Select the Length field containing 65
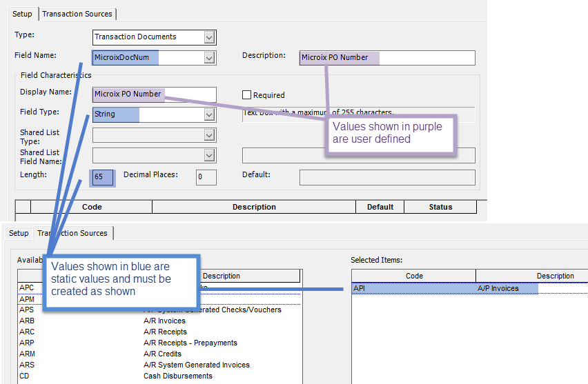This screenshot has height=384, width=588. tap(102, 177)
